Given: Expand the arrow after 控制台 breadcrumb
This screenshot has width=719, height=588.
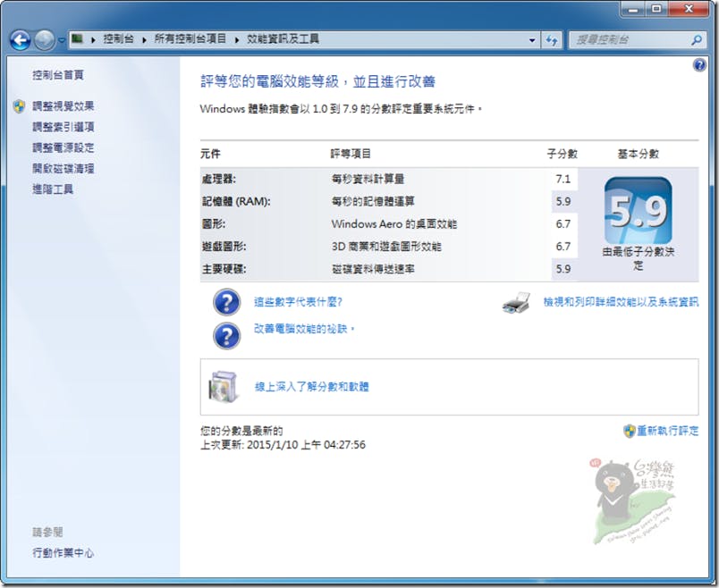Looking at the screenshot, I should tap(145, 40).
